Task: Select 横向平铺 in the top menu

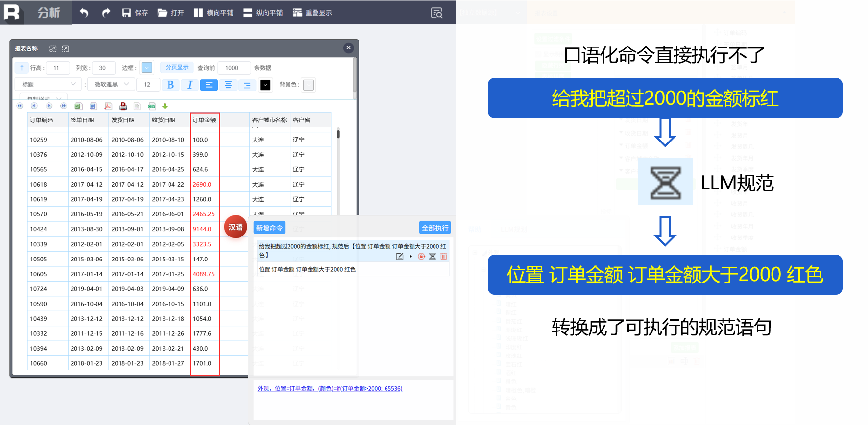Action: click(x=214, y=13)
